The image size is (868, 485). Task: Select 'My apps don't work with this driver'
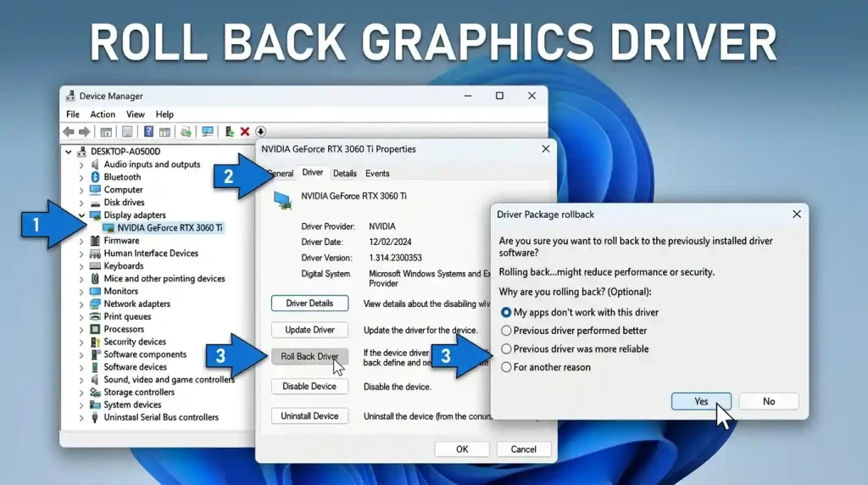coord(506,312)
